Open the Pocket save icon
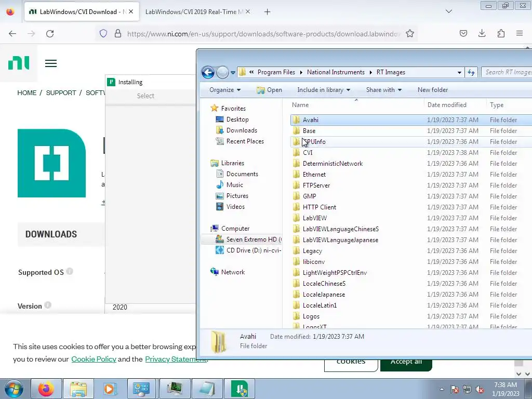Screen dimensions: 532x399 tap(463, 33)
